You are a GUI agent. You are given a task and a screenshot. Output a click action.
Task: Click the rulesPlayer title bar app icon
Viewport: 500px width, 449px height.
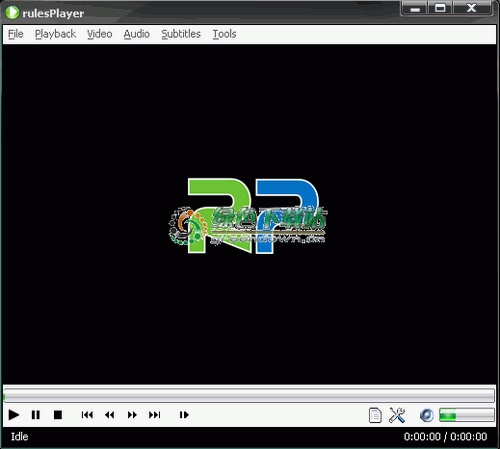(12, 13)
